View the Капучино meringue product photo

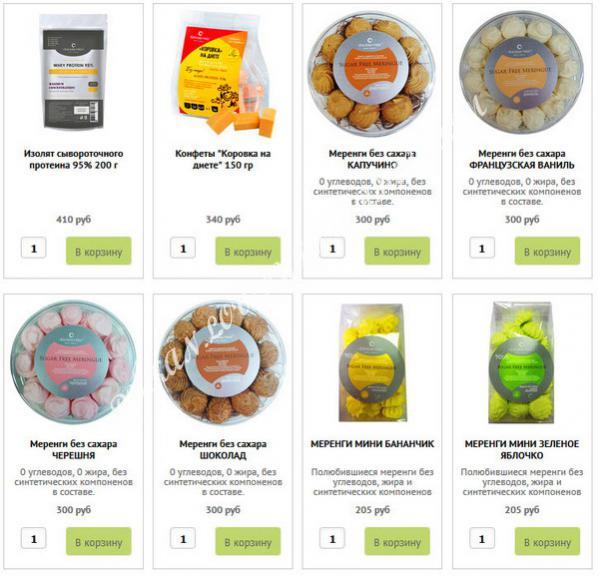[372, 74]
